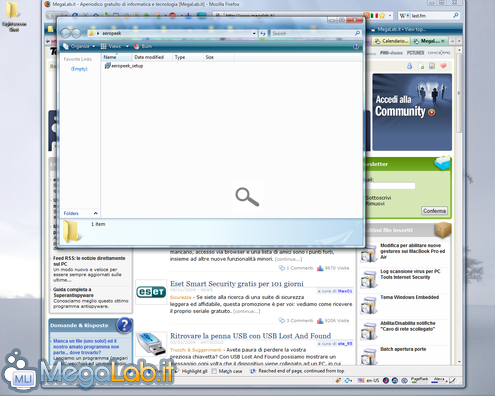The height and width of the screenshot is (396, 495).
Task: Click the RSS feed icon in URL bar
Action: pyautogui.click(x=366, y=15)
